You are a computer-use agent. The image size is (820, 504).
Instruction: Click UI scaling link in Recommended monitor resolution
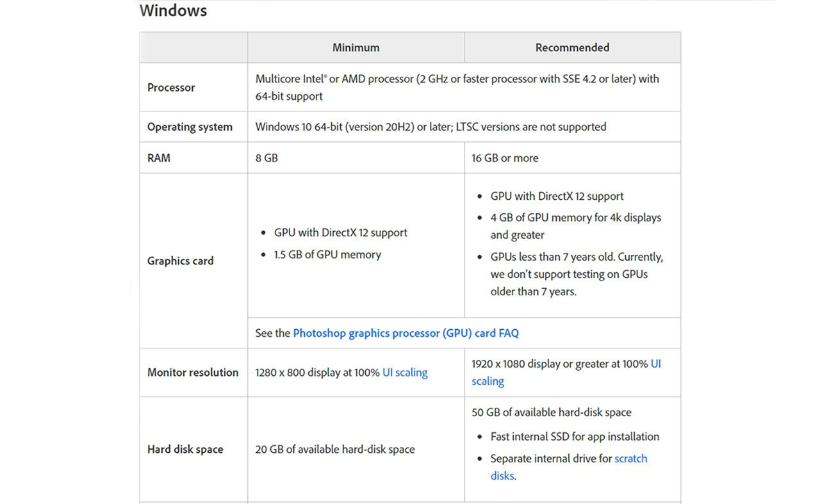(655, 364)
